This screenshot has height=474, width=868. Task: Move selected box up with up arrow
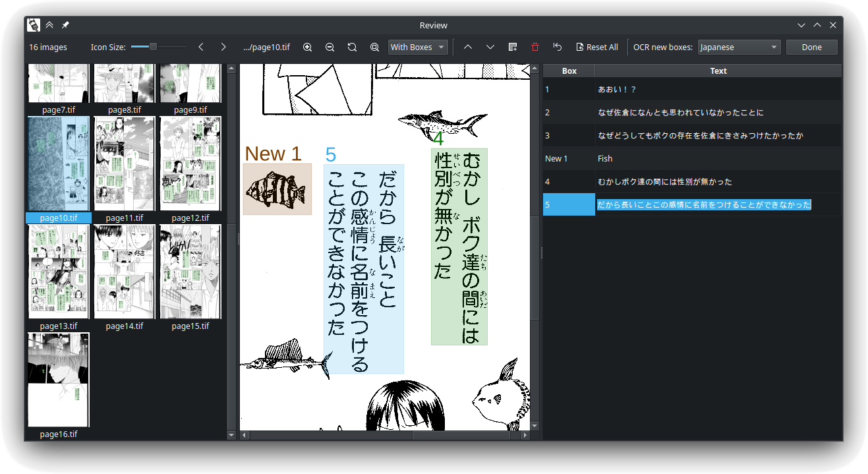468,47
